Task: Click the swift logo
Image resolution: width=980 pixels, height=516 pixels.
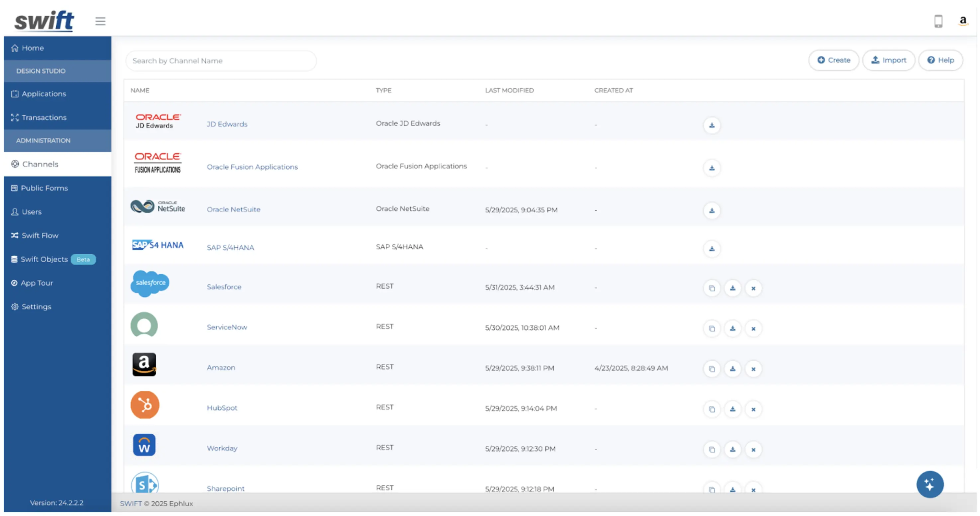Action: pos(44,21)
